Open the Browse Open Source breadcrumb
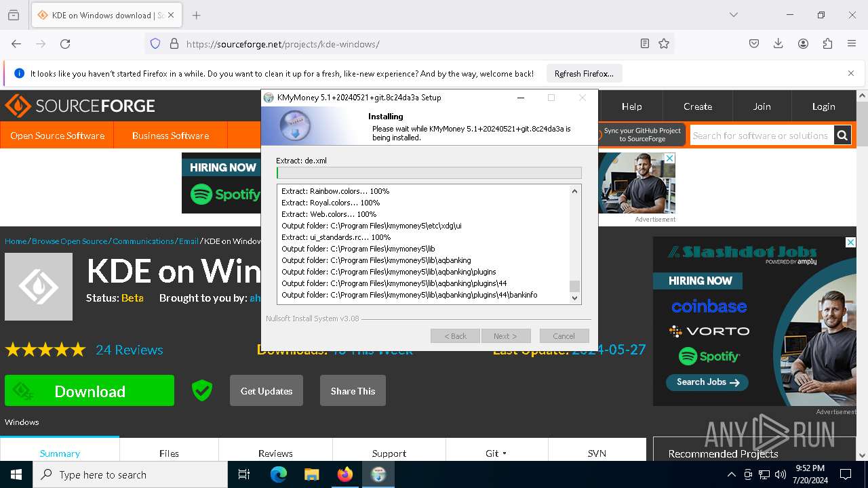868x488 pixels. pos(70,241)
